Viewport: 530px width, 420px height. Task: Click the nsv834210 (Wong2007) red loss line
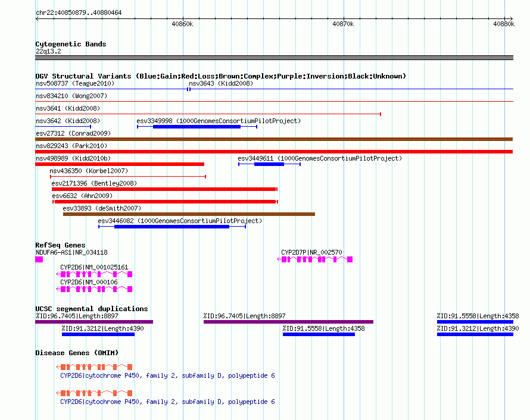[274, 101]
